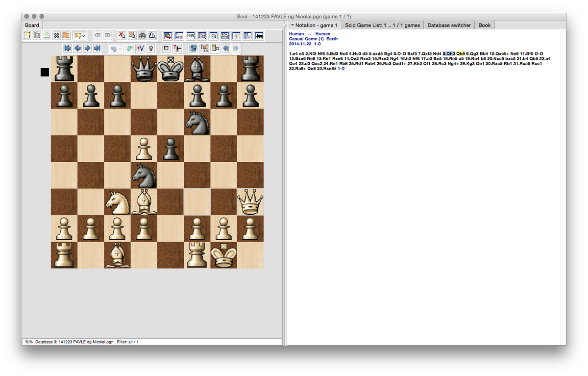Open header search with binoculars icon
This screenshot has height=376, width=588.
pyautogui.click(x=143, y=35)
